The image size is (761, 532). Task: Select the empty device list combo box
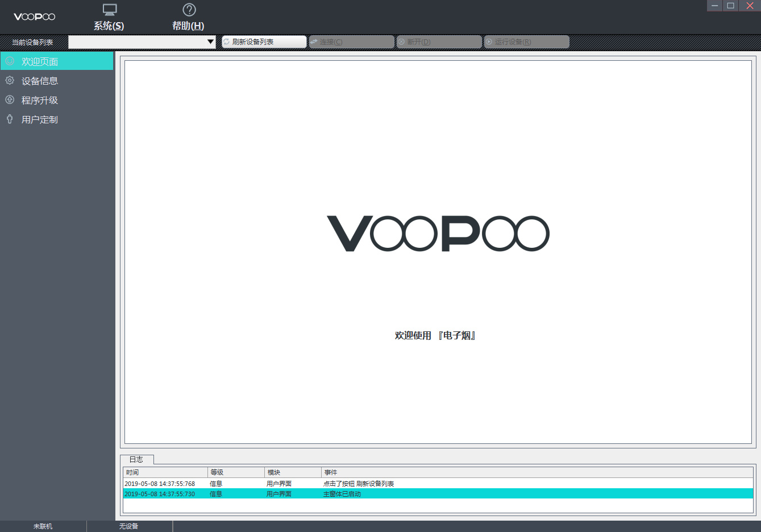tap(139, 41)
